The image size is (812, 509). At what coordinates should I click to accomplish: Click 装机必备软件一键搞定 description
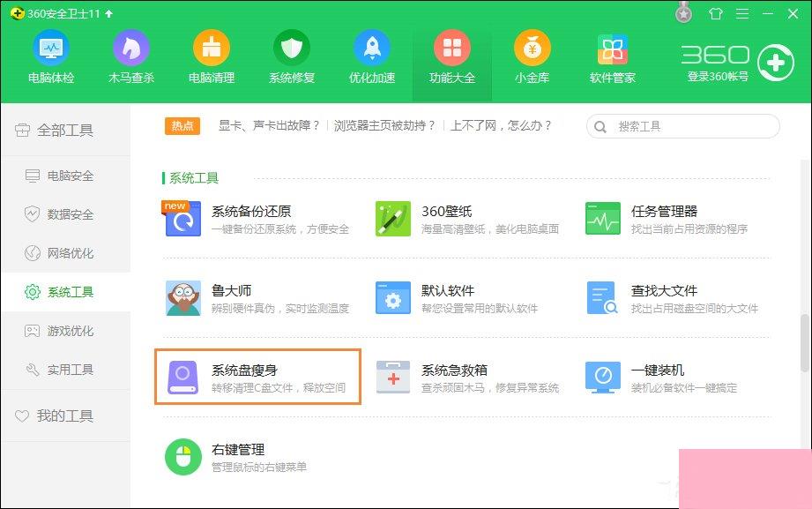pyautogui.click(x=684, y=388)
